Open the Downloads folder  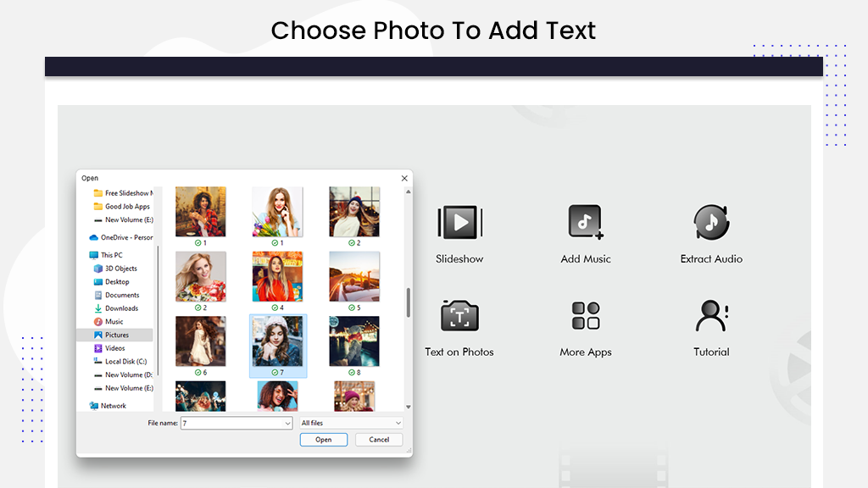(x=115, y=308)
